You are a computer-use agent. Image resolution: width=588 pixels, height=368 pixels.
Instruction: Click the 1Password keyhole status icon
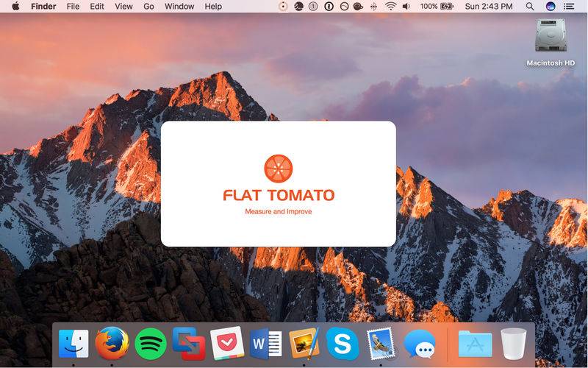click(329, 7)
